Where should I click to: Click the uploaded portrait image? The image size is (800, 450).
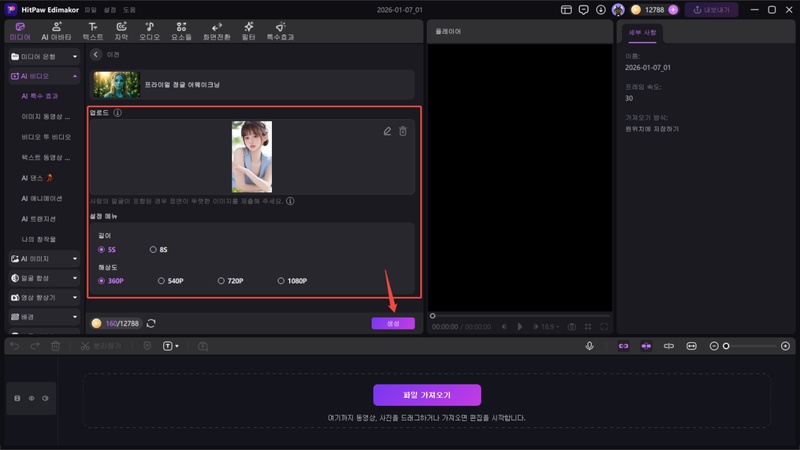[x=252, y=157]
